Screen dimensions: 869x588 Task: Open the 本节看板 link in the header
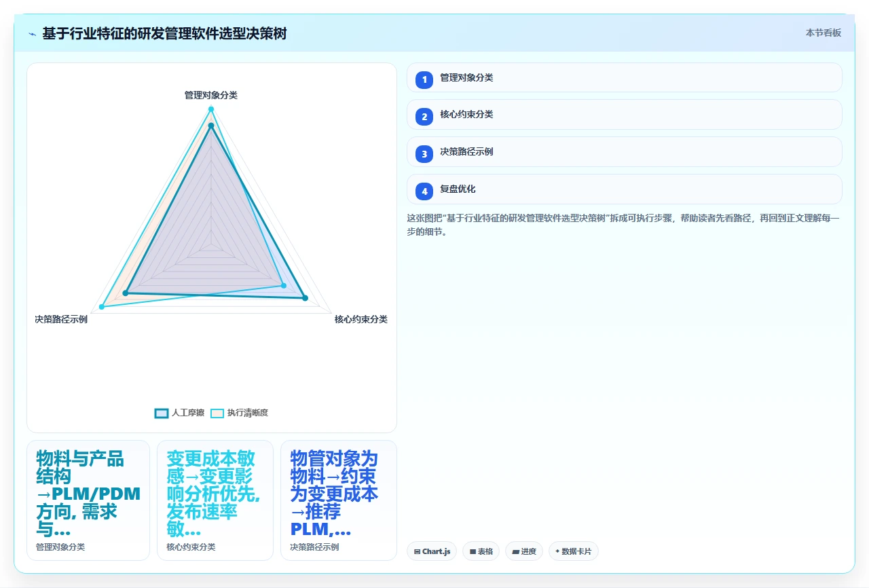click(x=824, y=33)
